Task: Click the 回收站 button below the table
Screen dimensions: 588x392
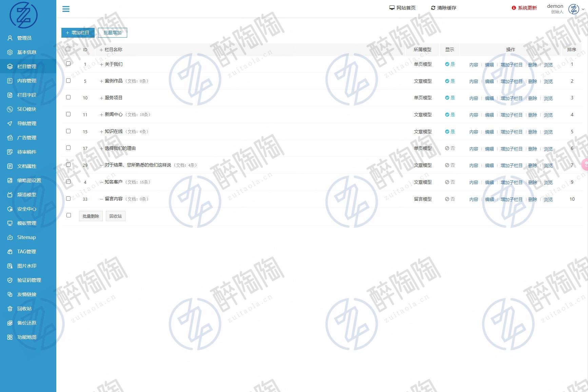Action: (116, 216)
